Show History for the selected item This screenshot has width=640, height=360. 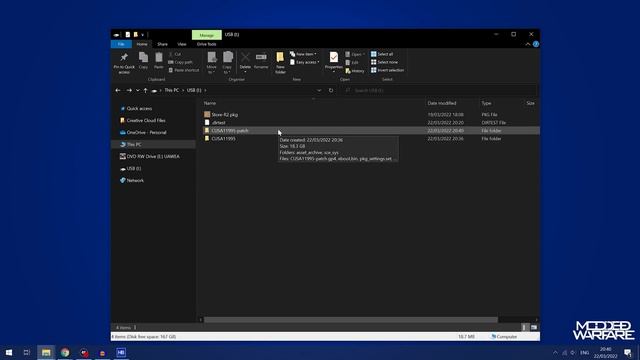(x=355, y=71)
